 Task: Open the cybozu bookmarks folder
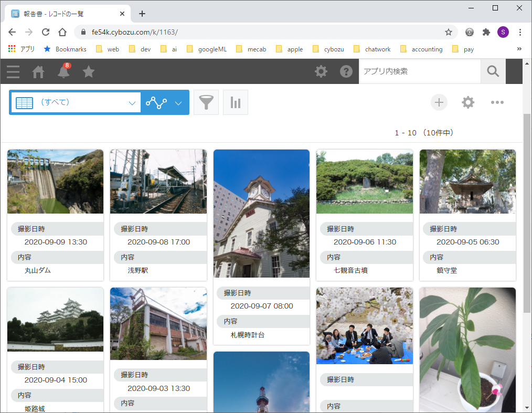point(328,49)
